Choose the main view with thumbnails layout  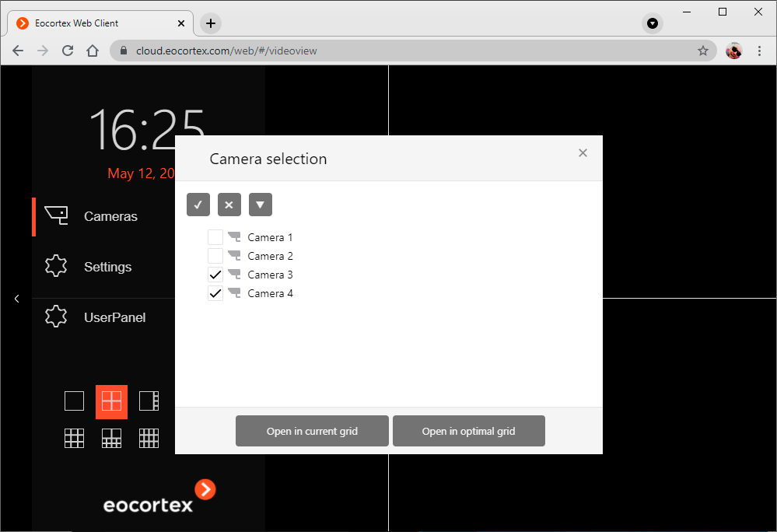tap(149, 401)
